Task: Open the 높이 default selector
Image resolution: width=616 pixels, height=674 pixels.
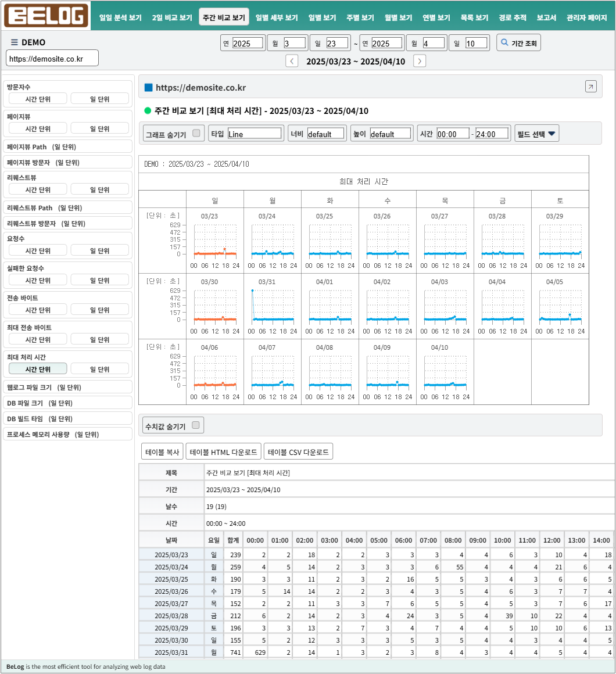Action: pyautogui.click(x=391, y=134)
